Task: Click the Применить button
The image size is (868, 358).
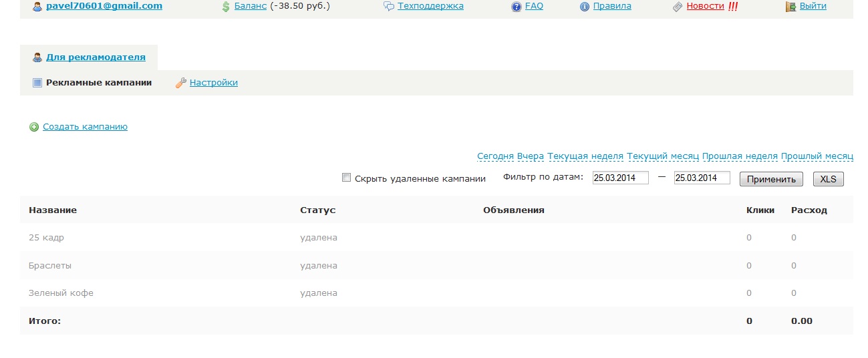Action: pos(771,179)
